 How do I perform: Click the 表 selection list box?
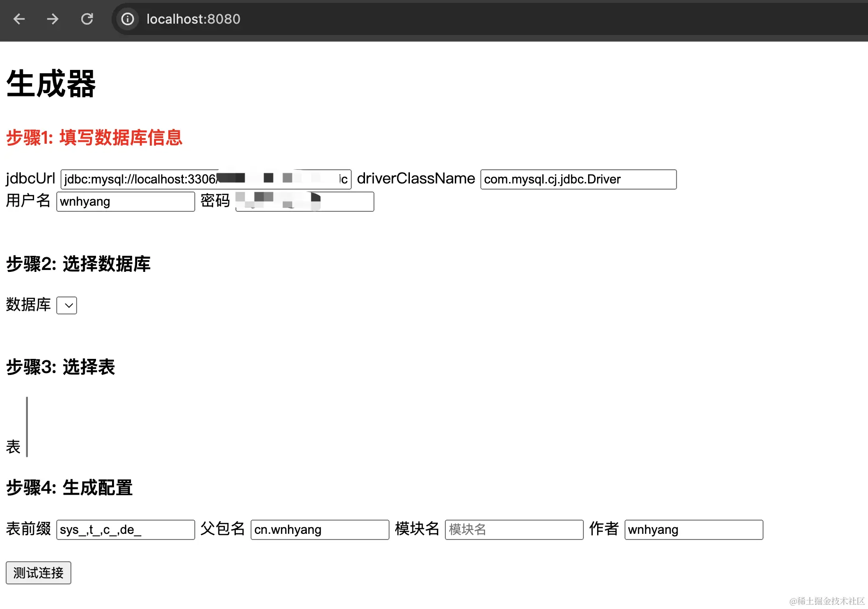click(x=27, y=427)
